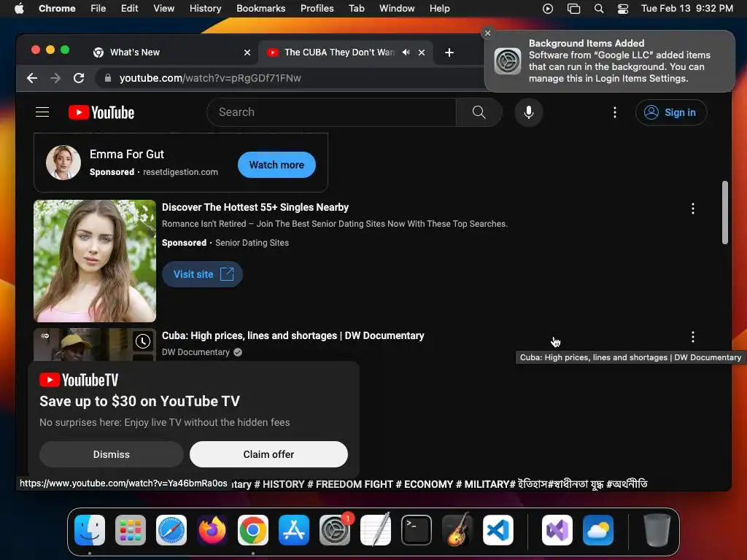
Task: Go forward in Chrome
Action: pos(55,78)
